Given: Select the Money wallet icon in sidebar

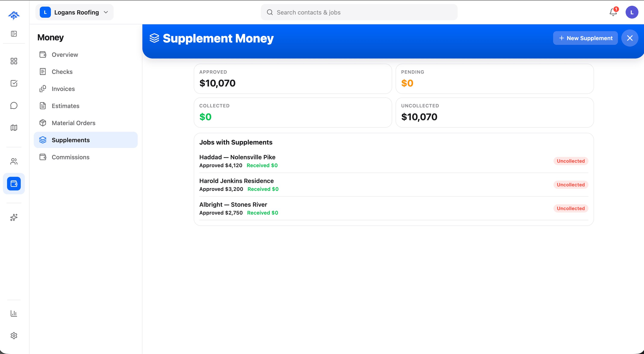Looking at the screenshot, I should (x=14, y=184).
